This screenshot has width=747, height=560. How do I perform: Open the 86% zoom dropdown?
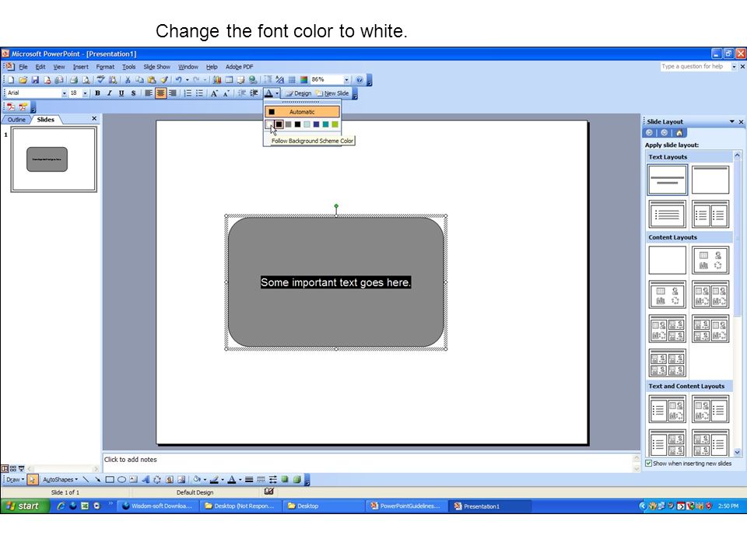click(346, 80)
